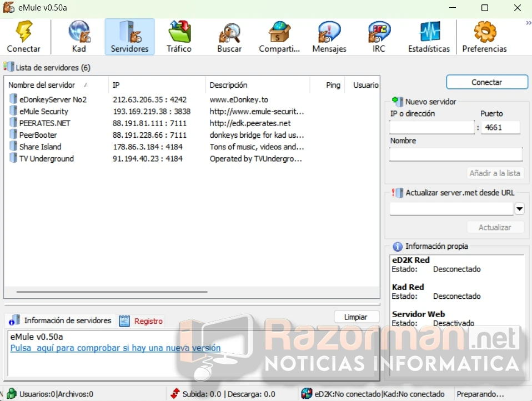Click the TV Underground server icon
The image size is (532, 401).
(x=13, y=158)
